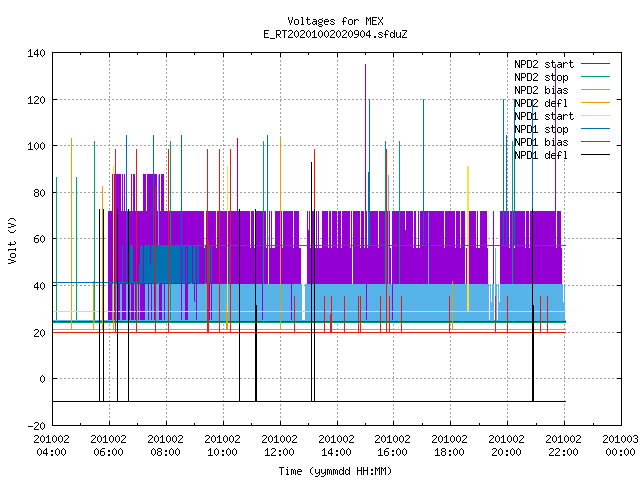
Task: Click the yellow NPD1 start legend line
Action: click(595, 116)
